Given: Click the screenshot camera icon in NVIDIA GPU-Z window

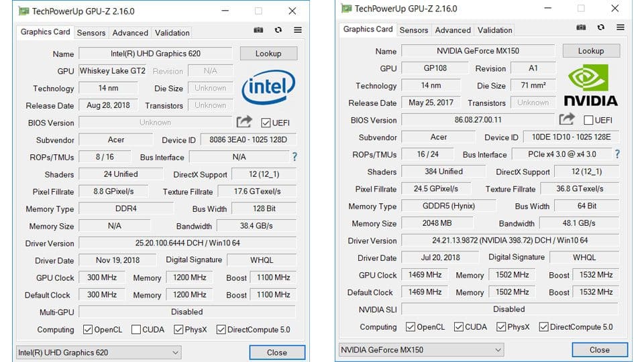Looking at the screenshot, I should 581,27.
